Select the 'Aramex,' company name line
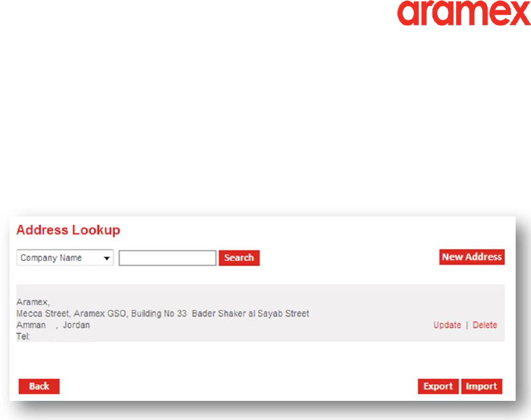The image size is (531, 420). pyautogui.click(x=33, y=302)
